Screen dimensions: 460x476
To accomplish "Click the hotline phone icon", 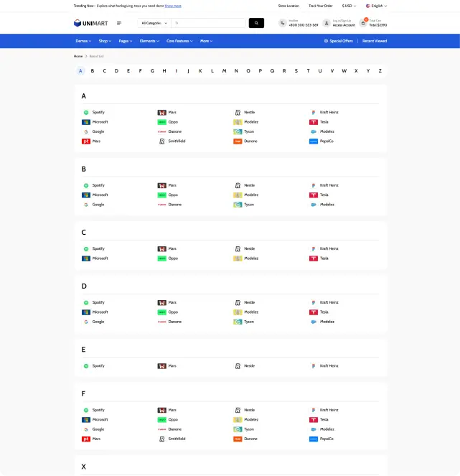I will click(x=282, y=23).
